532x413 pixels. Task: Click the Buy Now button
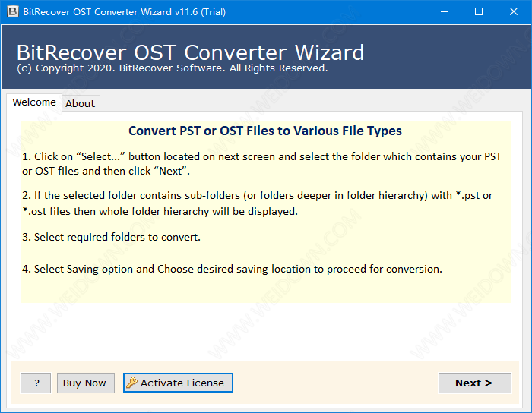pyautogui.click(x=84, y=383)
